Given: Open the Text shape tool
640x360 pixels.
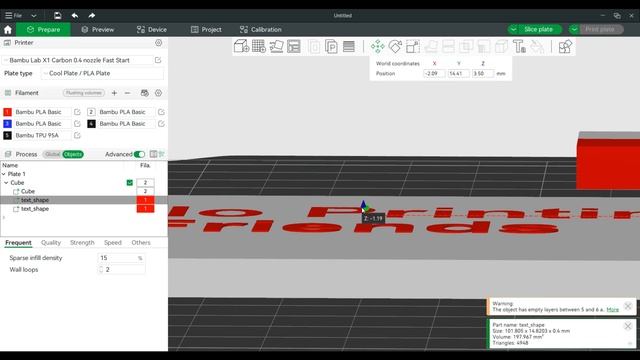Looking at the screenshot, I should (x=519, y=47).
